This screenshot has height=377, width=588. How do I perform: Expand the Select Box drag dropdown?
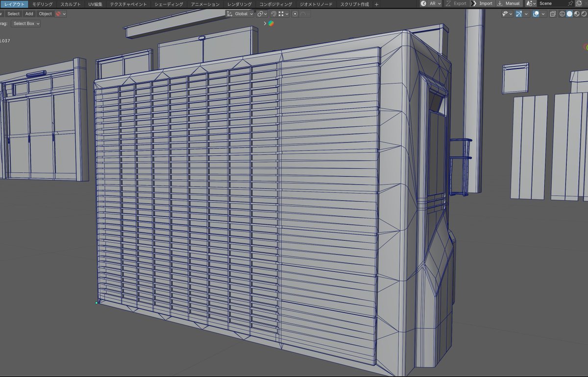(x=26, y=24)
